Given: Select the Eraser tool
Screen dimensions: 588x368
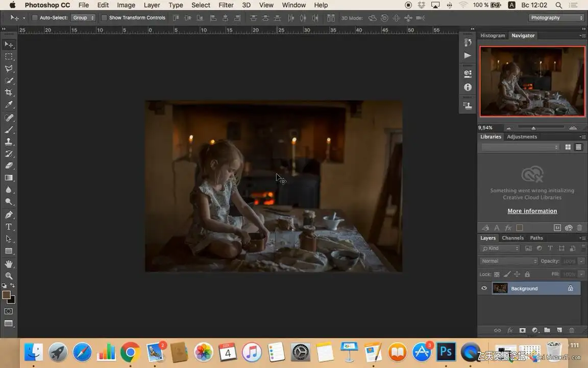Looking at the screenshot, I should pos(9,166).
